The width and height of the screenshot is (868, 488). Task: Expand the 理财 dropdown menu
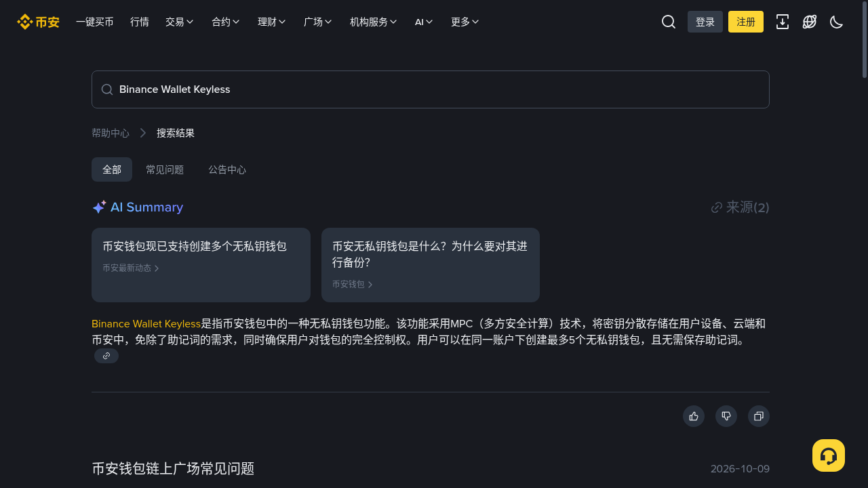[272, 22]
